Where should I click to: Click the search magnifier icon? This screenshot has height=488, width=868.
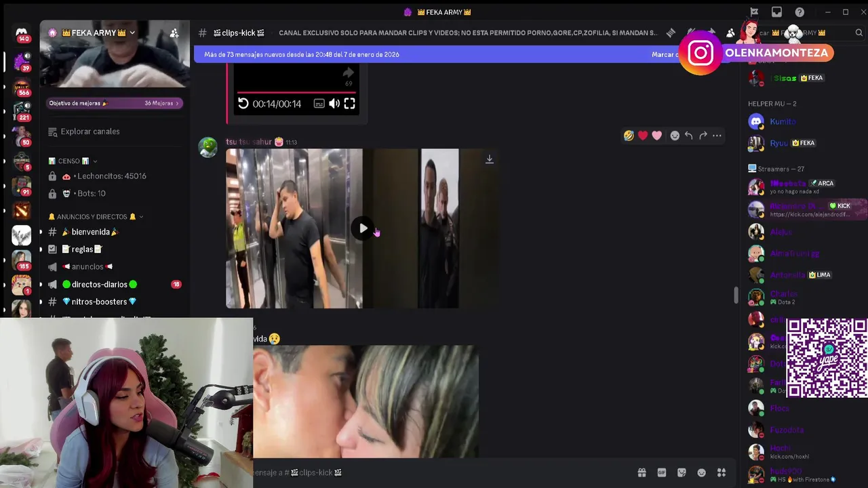859,33
